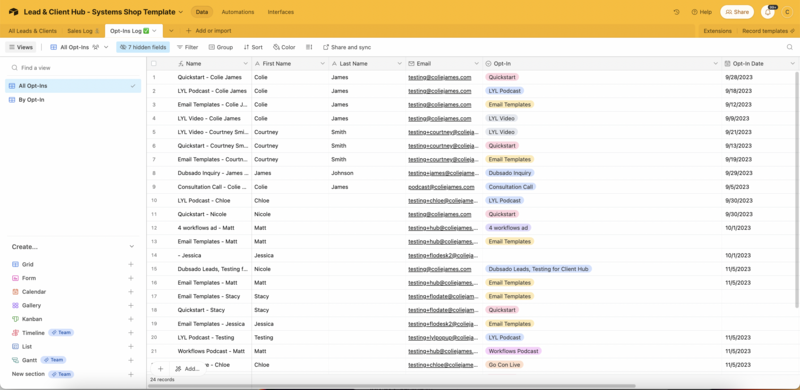The image size is (800, 390).
Task: Click Add or import
Action: (x=208, y=31)
